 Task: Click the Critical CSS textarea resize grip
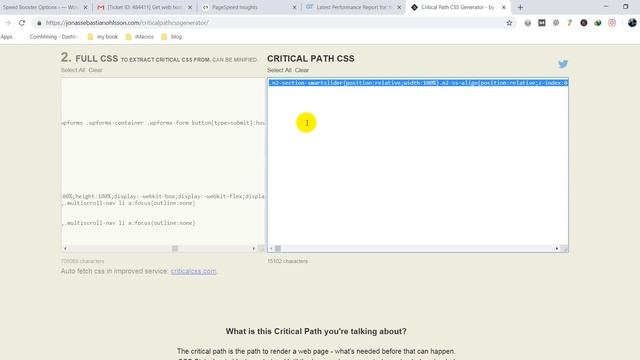[564, 248]
